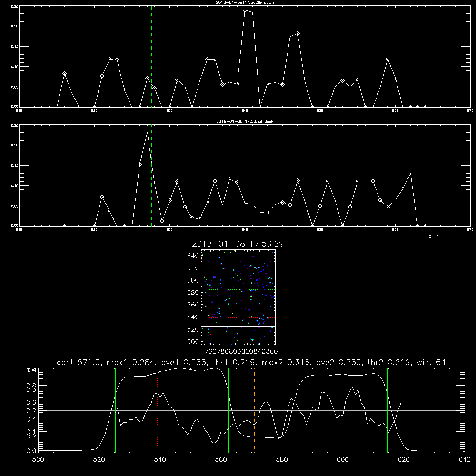476x476 pixels.
Task: Click the dotted horizontal threshold line in bottom plot
Action: (251, 407)
